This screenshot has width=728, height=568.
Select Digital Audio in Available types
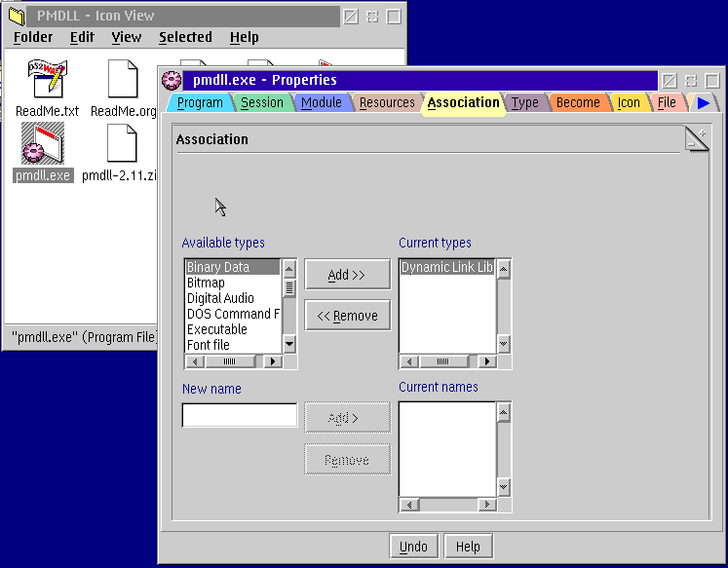coord(220,298)
